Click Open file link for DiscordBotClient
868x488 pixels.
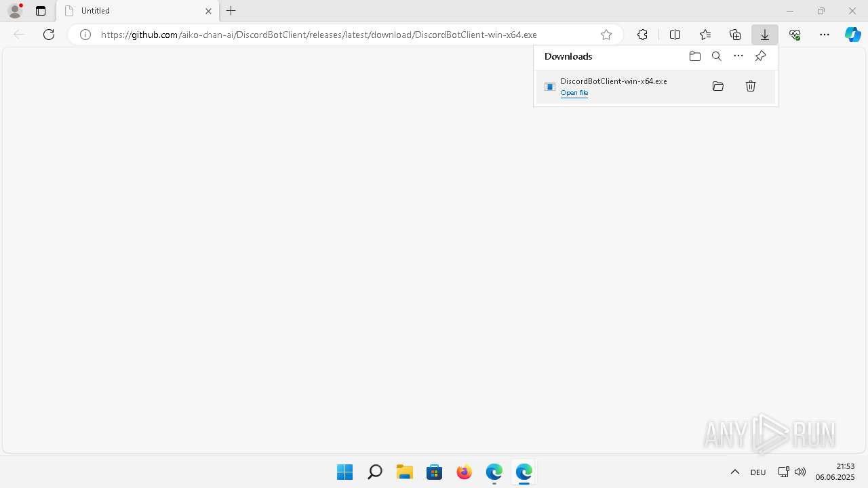(x=574, y=93)
